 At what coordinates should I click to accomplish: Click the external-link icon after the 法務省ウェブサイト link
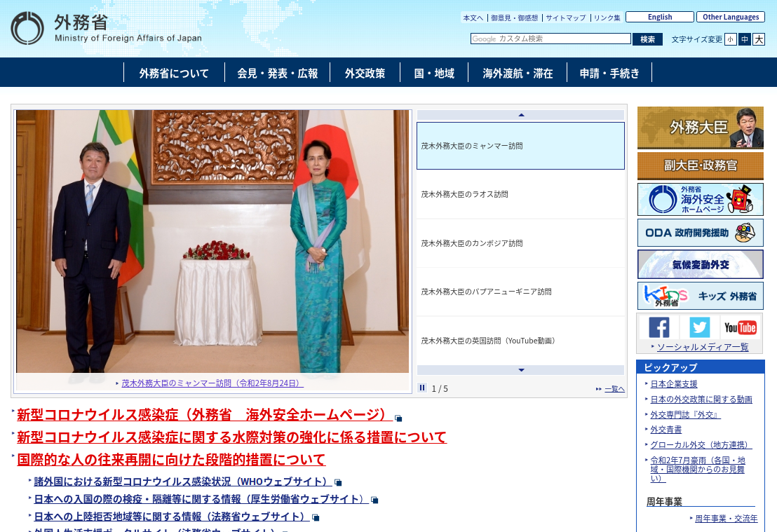[x=316, y=518]
